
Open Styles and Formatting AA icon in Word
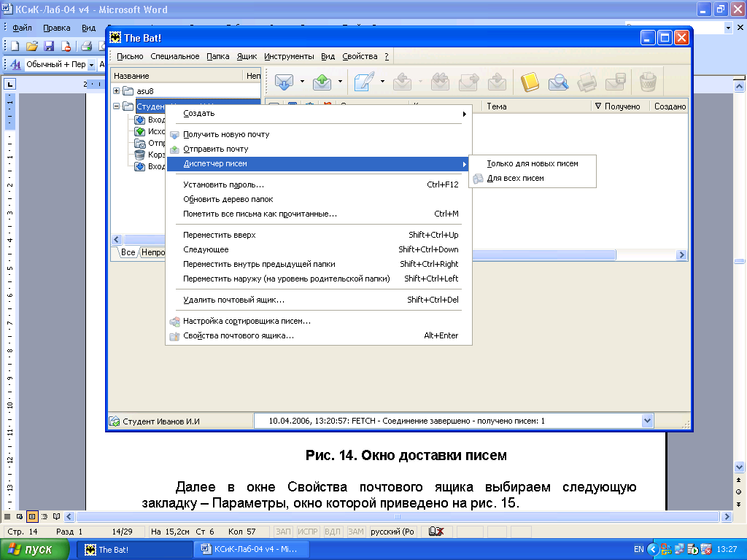coord(15,64)
